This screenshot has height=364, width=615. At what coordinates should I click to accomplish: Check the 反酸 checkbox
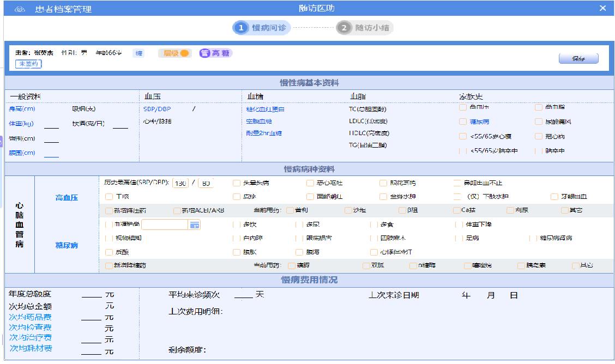pyautogui.click(x=109, y=252)
